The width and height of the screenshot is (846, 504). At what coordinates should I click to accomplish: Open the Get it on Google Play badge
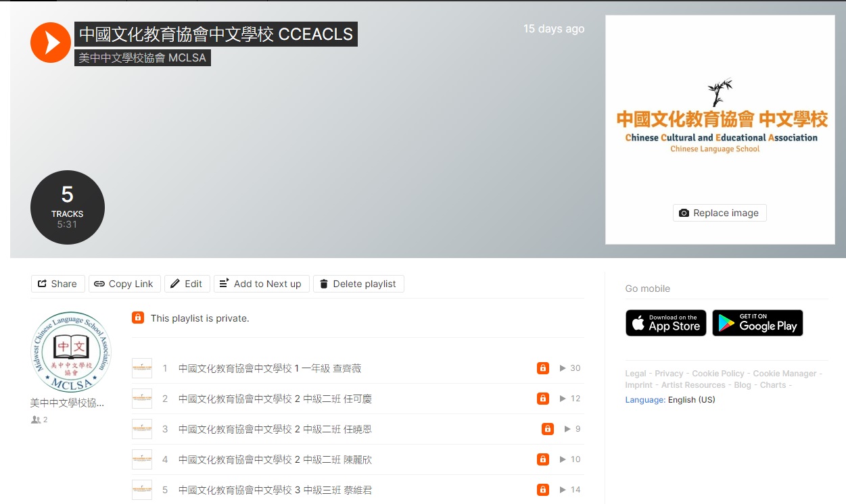pos(757,323)
